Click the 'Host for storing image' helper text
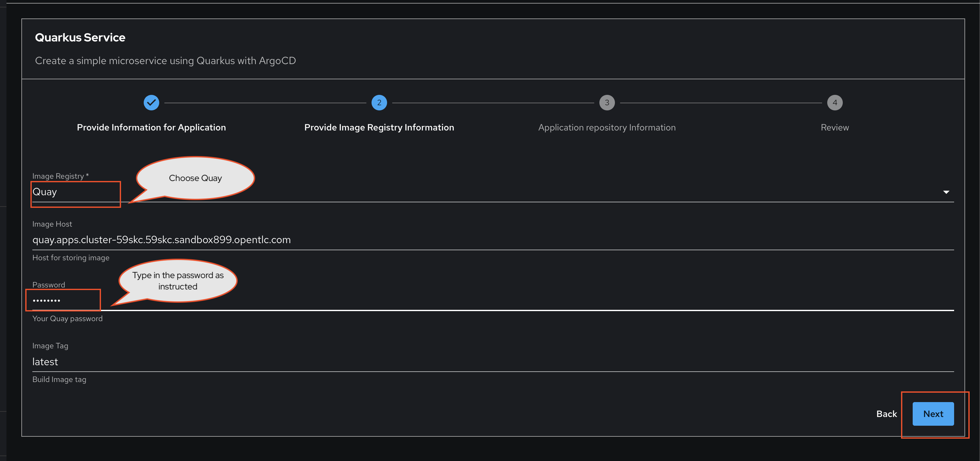Image resolution: width=980 pixels, height=461 pixels. (x=71, y=258)
